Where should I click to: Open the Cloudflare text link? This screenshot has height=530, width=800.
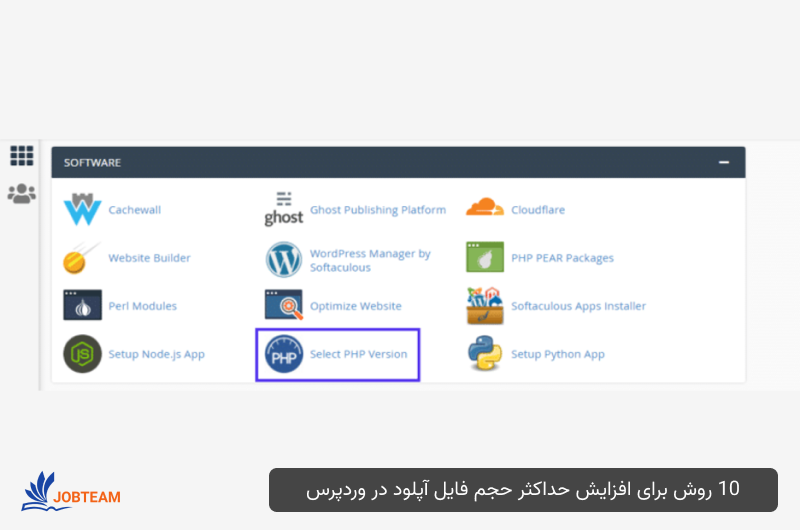point(538,210)
